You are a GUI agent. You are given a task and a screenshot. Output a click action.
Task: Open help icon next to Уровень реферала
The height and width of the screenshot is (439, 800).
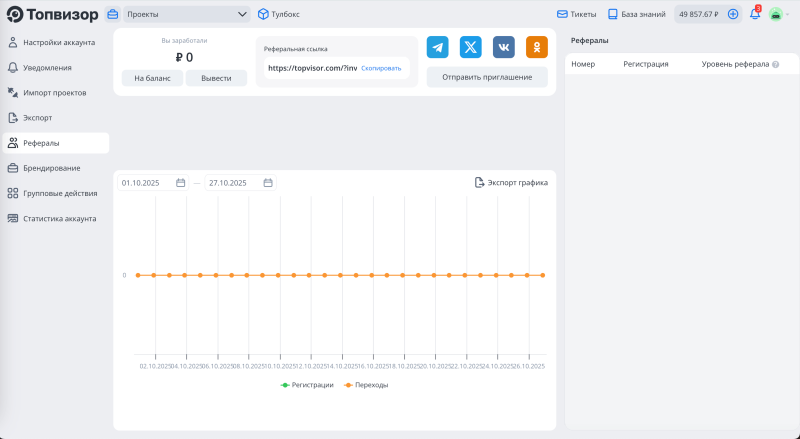[775, 64]
